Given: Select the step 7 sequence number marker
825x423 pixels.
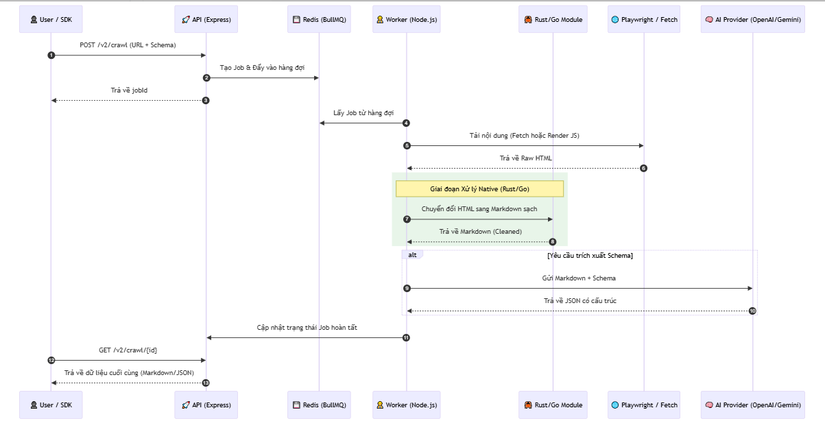Looking at the screenshot, I should tap(407, 219).
